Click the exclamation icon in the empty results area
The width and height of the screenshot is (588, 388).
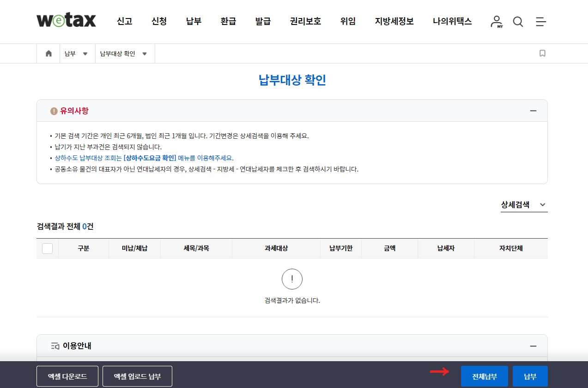tap(292, 279)
